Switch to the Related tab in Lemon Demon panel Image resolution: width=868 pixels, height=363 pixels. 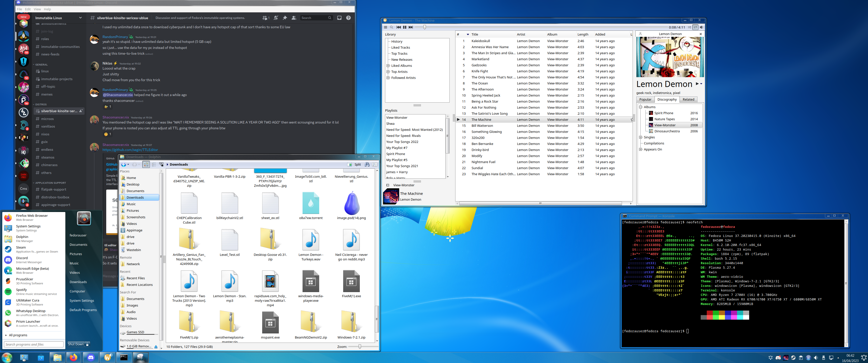coord(688,99)
